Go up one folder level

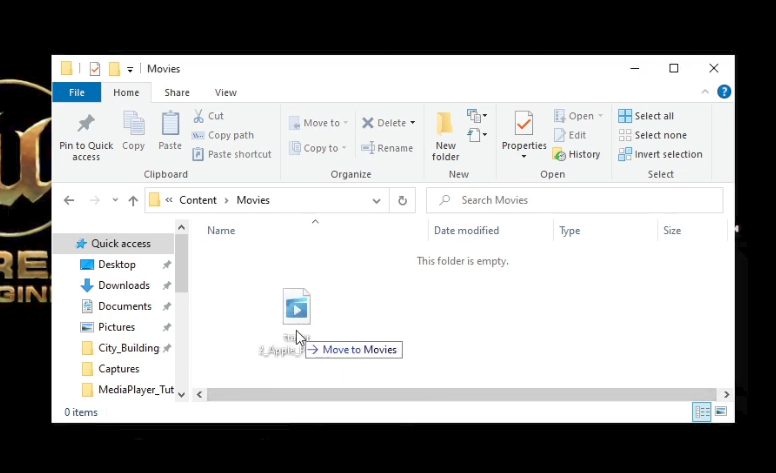coord(133,200)
